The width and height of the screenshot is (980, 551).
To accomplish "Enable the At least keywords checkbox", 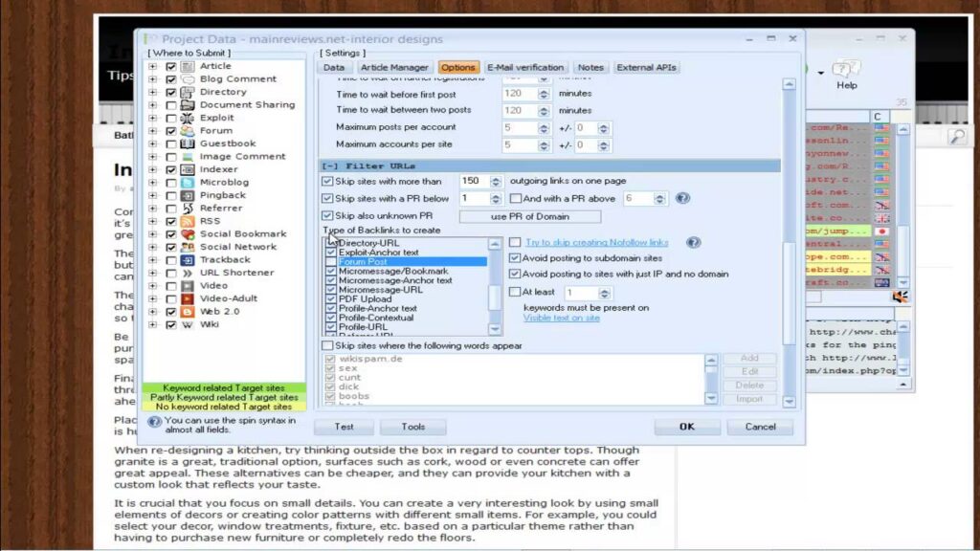I will (x=515, y=292).
